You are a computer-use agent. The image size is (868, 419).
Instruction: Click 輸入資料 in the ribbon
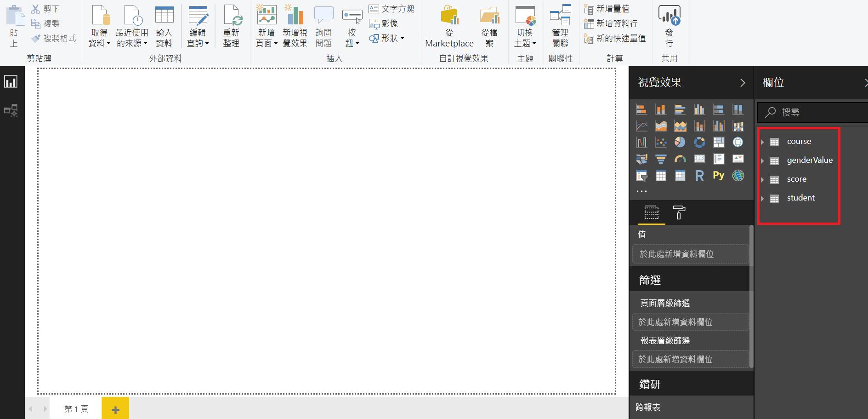[164, 27]
